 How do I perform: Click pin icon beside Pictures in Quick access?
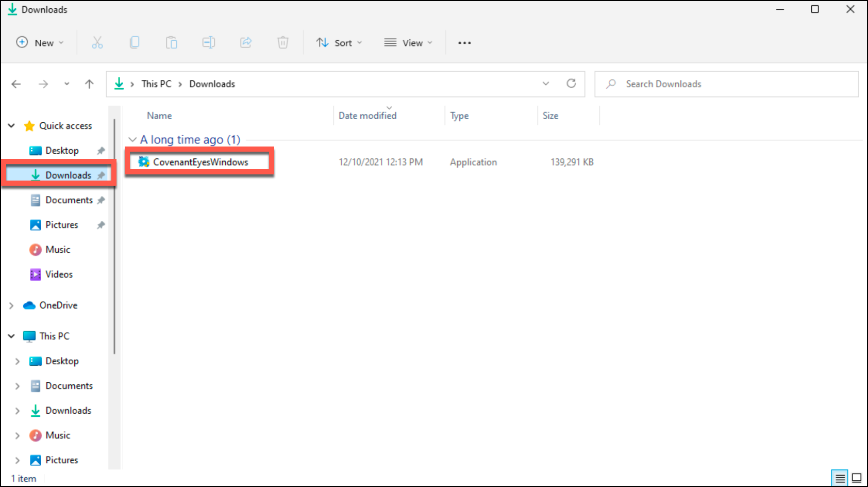coord(101,225)
